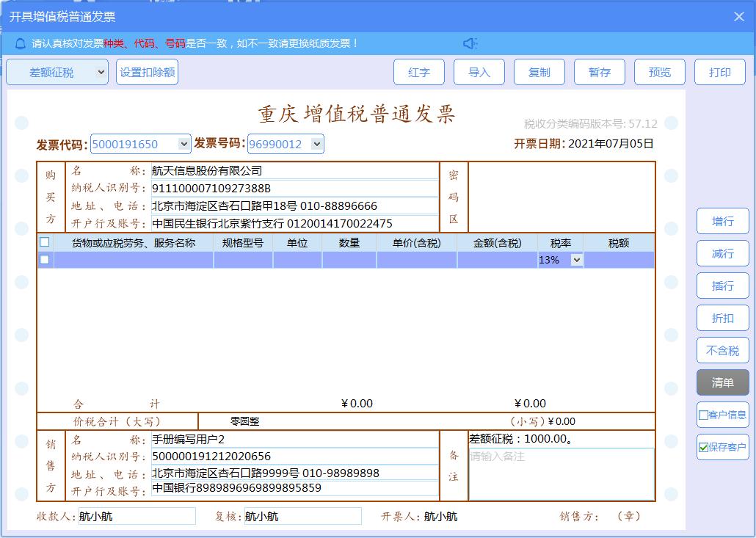This screenshot has width=756, height=538.
Task: Check the first goods row checkbox
Action: [x=45, y=260]
